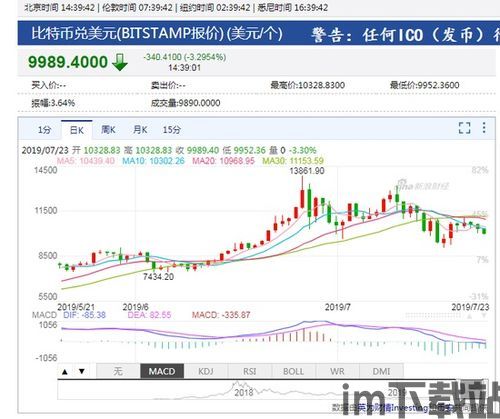Click the 2019/7/23 date axis label

pos(470,307)
